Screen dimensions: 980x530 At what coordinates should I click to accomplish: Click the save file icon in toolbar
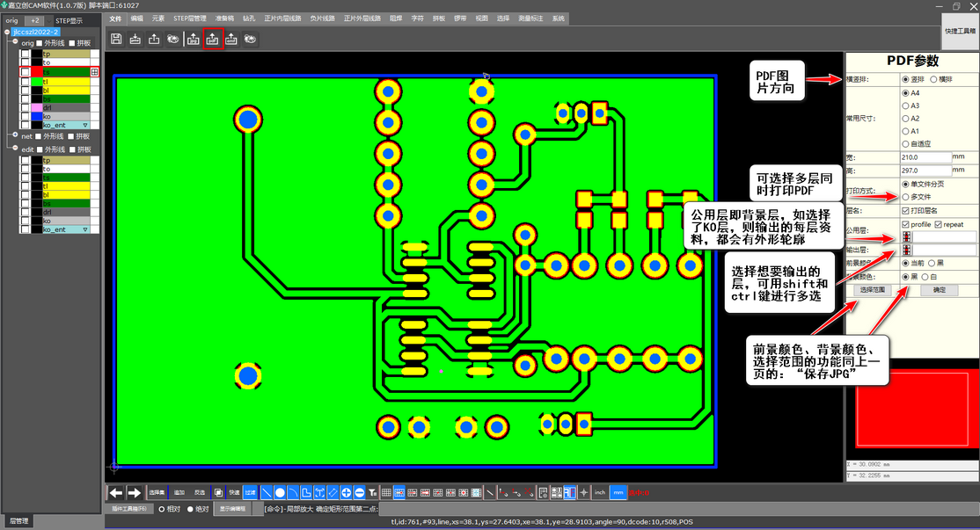pos(116,39)
